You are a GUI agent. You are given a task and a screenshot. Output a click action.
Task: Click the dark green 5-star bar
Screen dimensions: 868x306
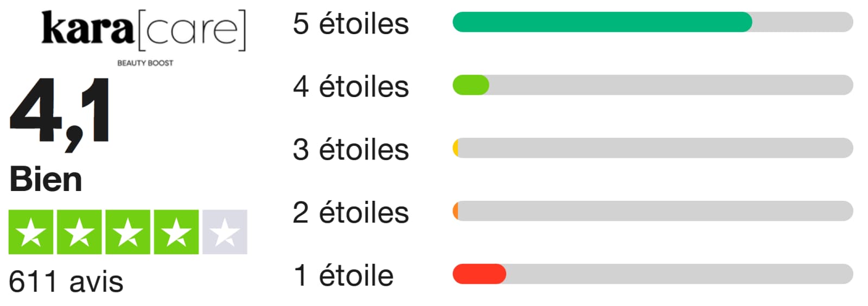[x=602, y=22]
